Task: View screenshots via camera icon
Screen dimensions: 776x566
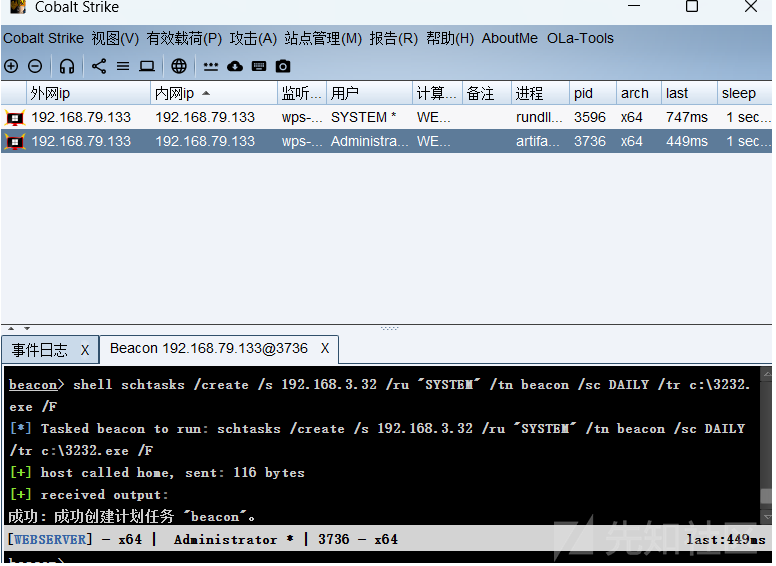Action: point(283,66)
